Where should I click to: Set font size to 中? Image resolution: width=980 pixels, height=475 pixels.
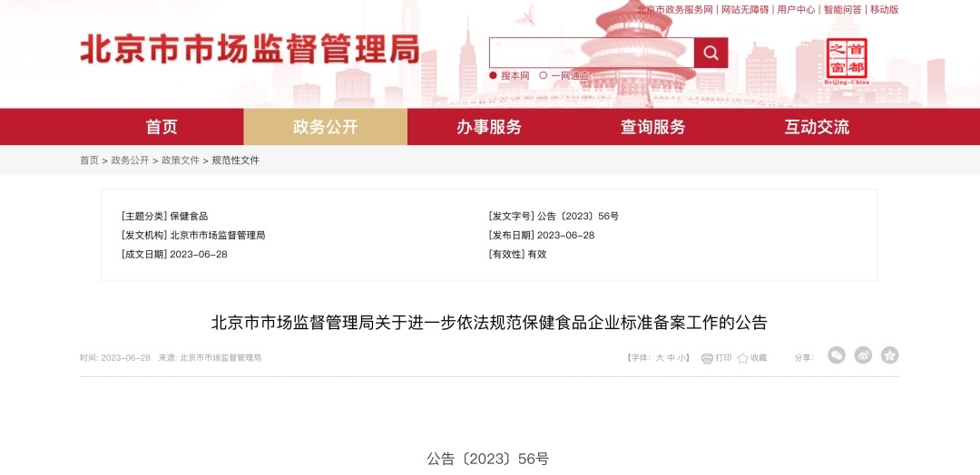(x=671, y=358)
